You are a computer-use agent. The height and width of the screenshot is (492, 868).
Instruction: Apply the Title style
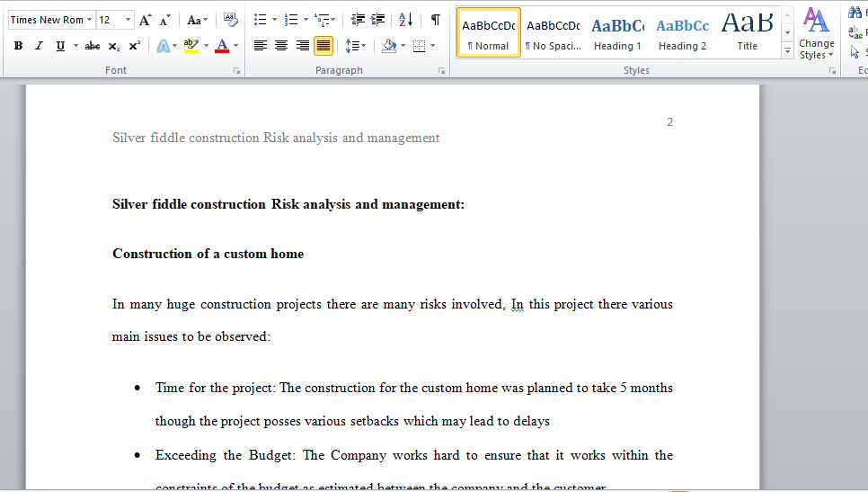click(748, 32)
